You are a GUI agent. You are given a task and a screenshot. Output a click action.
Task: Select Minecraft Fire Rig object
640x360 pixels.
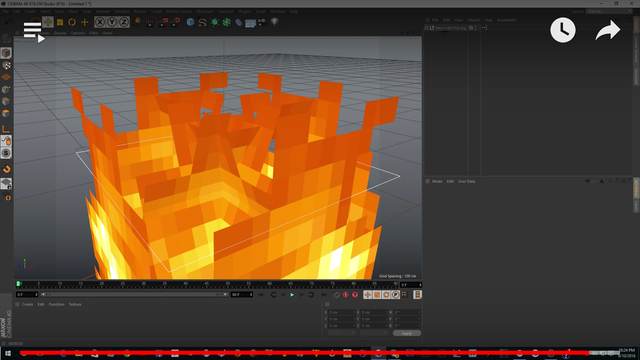[451, 28]
